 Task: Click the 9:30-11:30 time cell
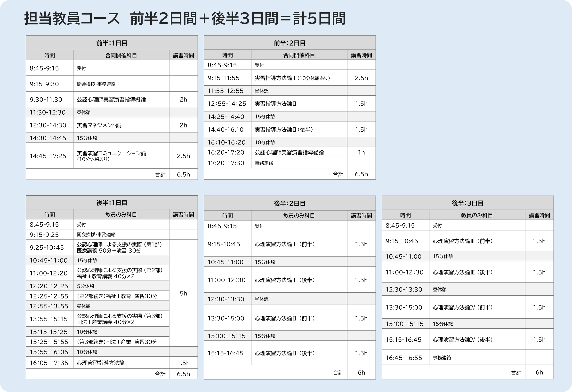pyautogui.click(x=49, y=99)
